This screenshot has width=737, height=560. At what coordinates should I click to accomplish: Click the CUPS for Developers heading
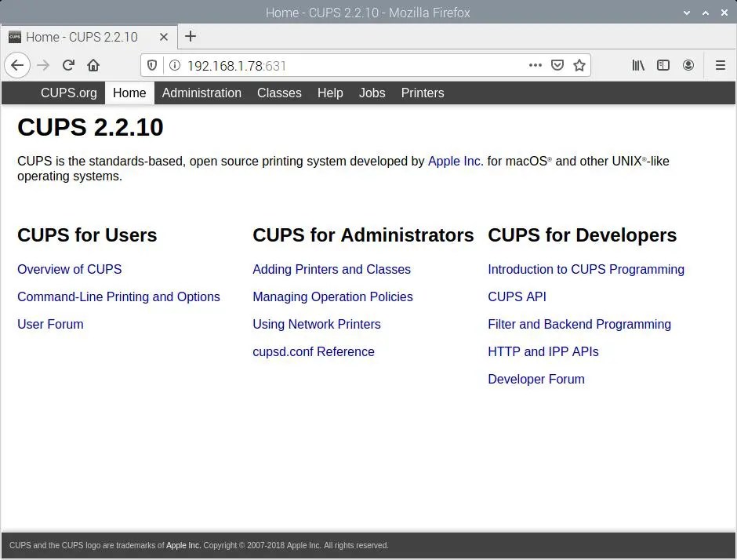[583, 235]
